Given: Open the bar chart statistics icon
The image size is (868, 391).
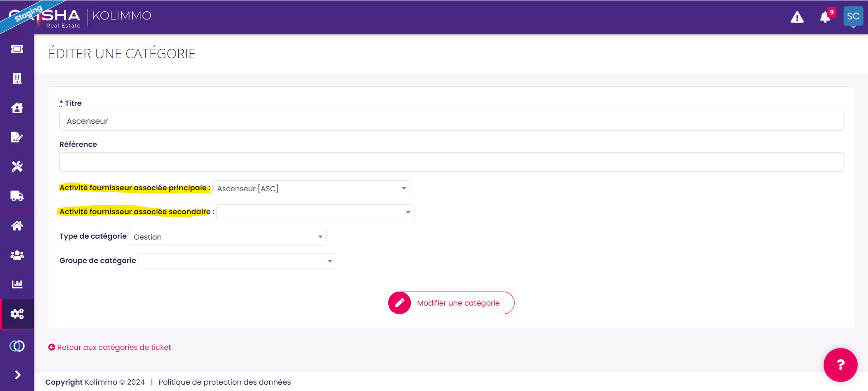Looking at the screenshot, I should point(17,284).
